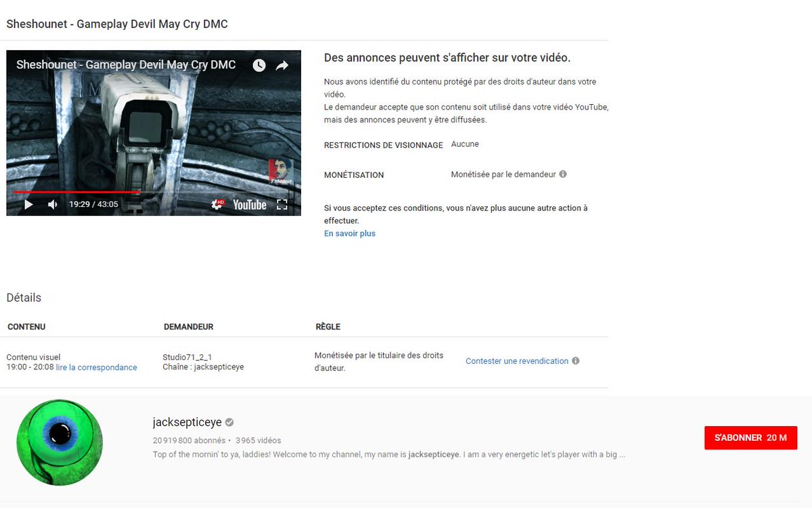The width and height of the screenshot is (812, 508).
Task: Click the CONTENU column header
Action: (26, 327)
